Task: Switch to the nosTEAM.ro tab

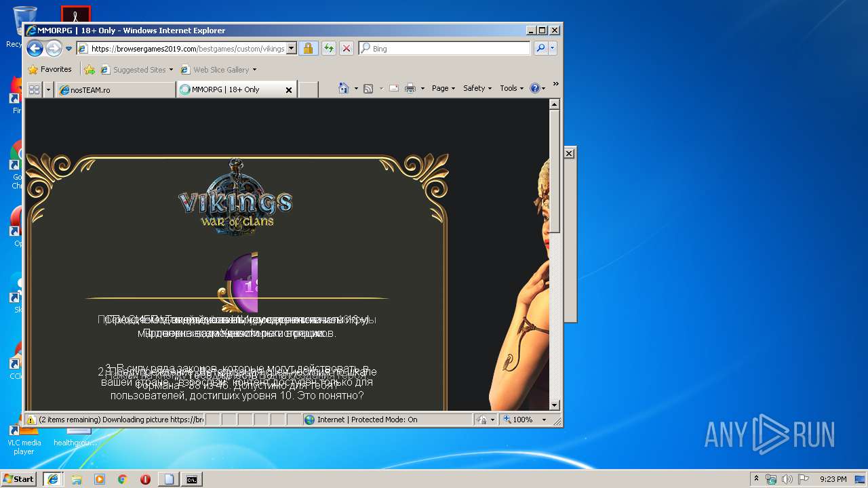Action: pos(115,89)
